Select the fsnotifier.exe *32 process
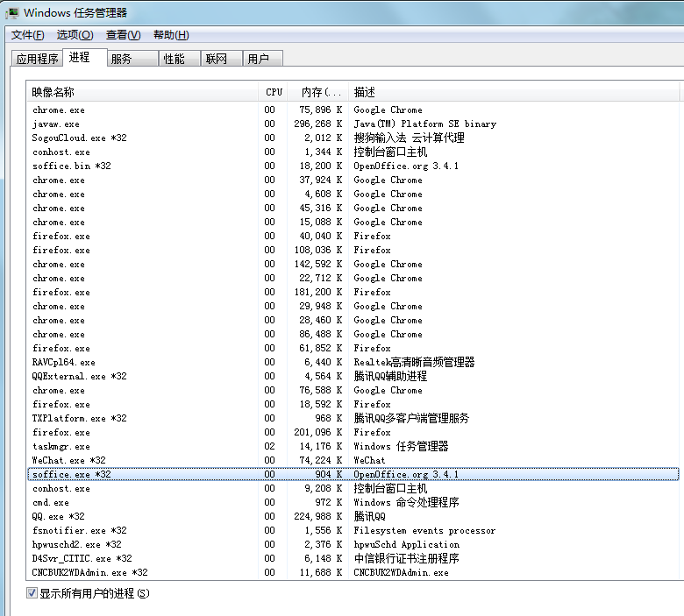This screenshot has width=684, height=616. (353, 530)
